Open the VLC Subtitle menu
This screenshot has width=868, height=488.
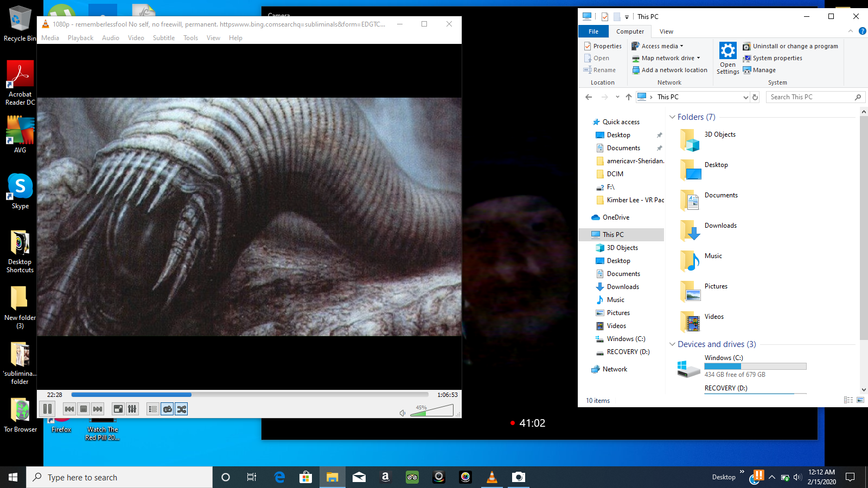(x=164, y=38)
